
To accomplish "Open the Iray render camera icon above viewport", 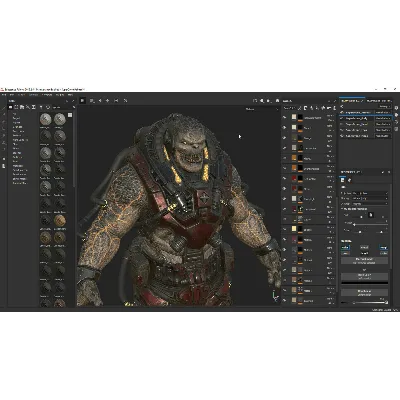I will 277,101.
